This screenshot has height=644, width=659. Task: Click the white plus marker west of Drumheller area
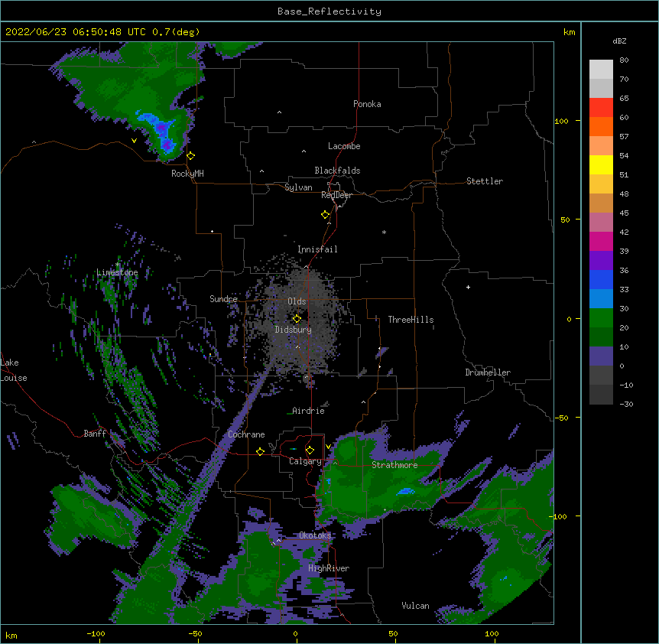[x=468, y=287]
